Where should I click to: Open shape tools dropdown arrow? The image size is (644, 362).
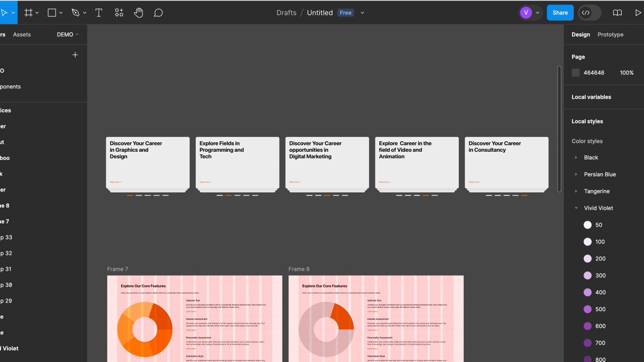[61, 13]
